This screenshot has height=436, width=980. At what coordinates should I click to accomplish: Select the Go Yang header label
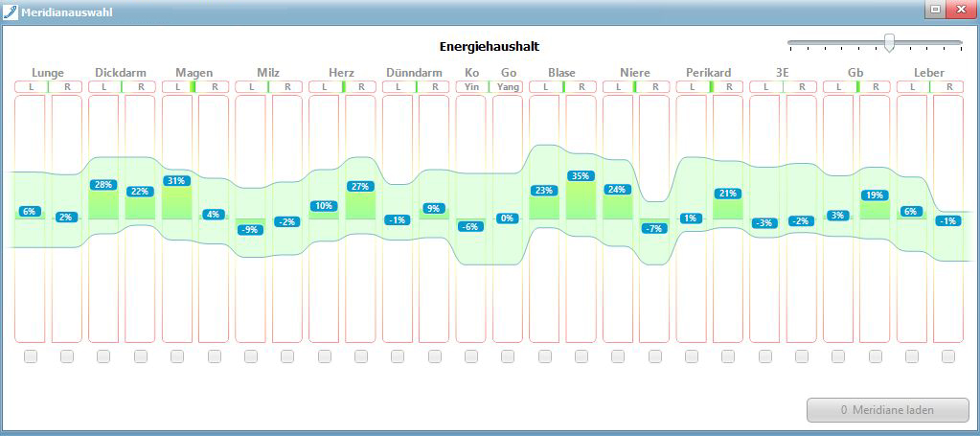point(509,87)
